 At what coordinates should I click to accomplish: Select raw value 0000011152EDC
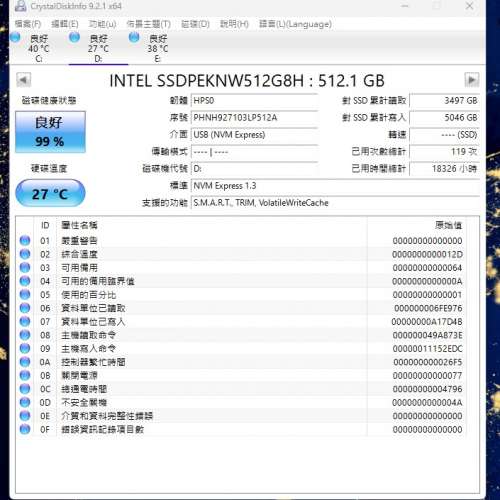point(428,349)
